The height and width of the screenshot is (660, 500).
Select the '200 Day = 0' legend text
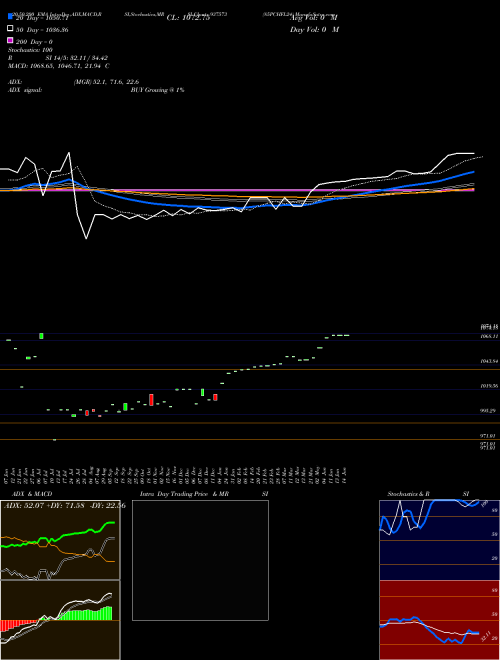[34, 42]
